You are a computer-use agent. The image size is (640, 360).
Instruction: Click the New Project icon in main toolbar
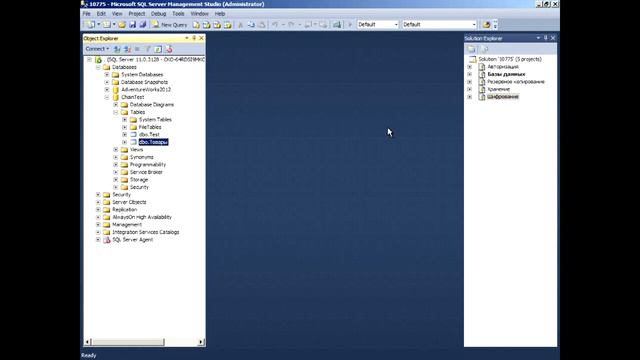point(91,25)
